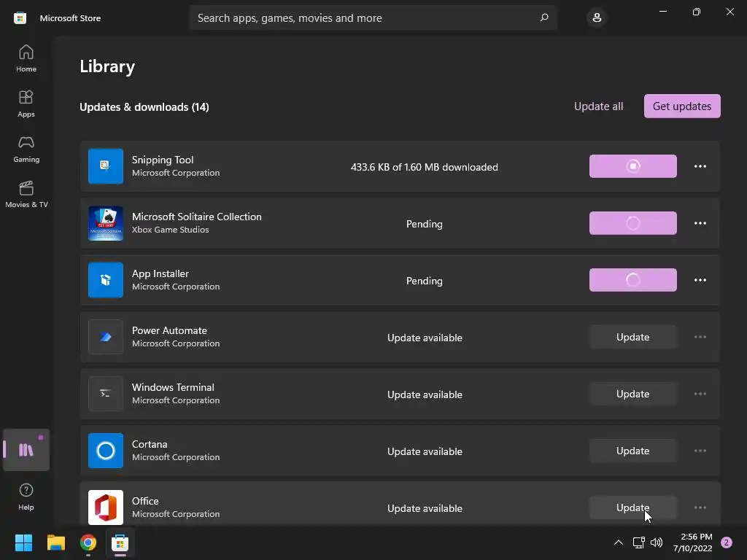Open the Home section in sidebar
Screen dimensions: 747x560
[26, 58]
